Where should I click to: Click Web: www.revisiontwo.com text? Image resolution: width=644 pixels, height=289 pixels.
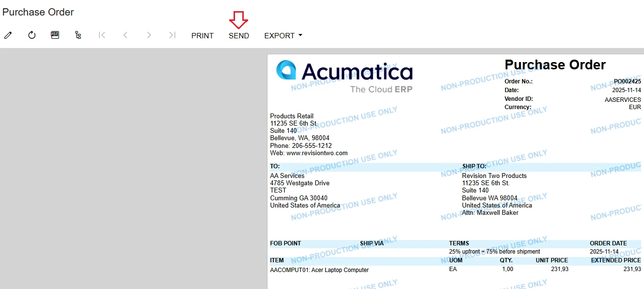tap(309, 153)
